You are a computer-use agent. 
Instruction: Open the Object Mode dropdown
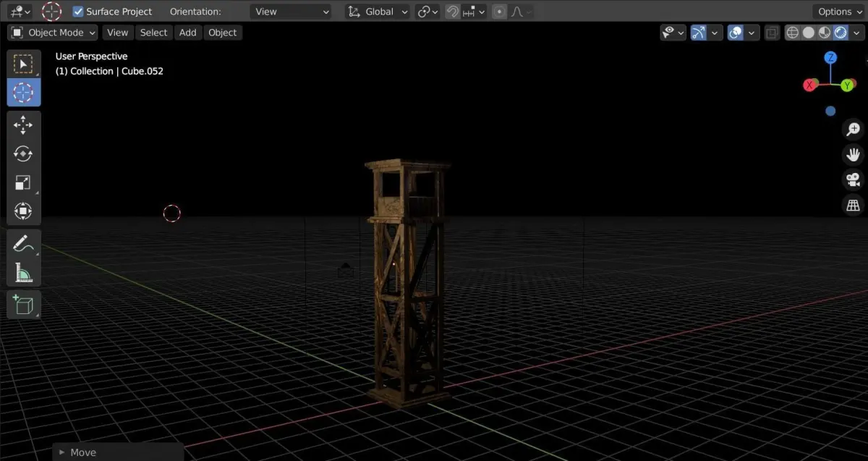[53, 33]
